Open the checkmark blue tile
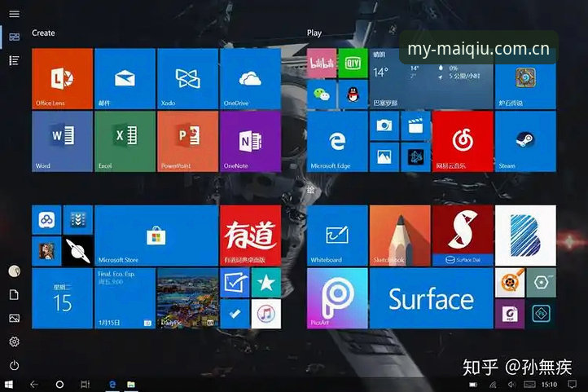This screenshot has height=392, width=588. pos(235,314)
